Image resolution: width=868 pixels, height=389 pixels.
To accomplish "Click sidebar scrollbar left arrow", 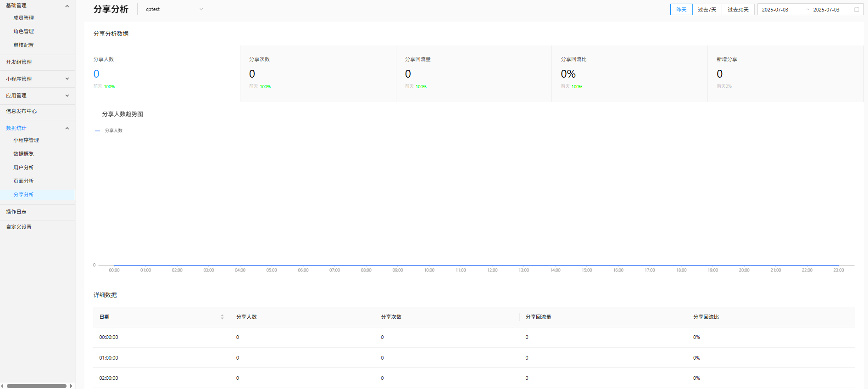I will 2,386.
